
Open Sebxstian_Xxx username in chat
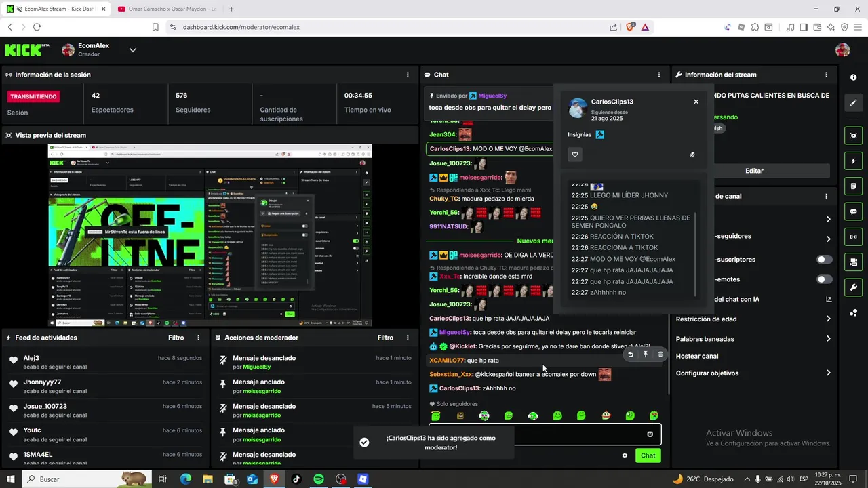click(451, 374)
